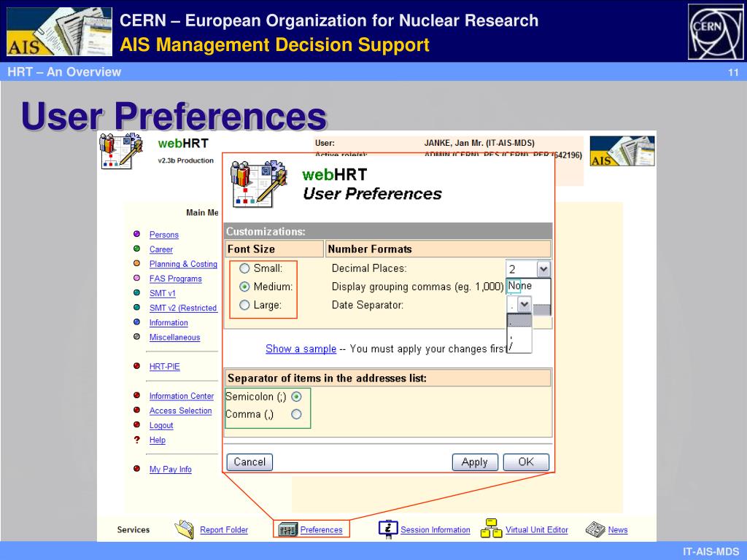
Task: Click the purple bullet next to Persons
Action: point(136,234)
